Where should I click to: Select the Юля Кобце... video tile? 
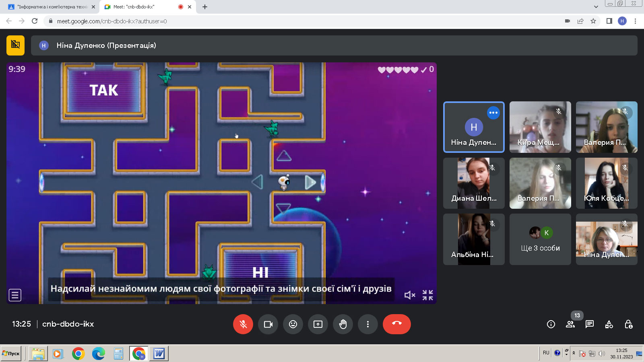tap(607, 183)
